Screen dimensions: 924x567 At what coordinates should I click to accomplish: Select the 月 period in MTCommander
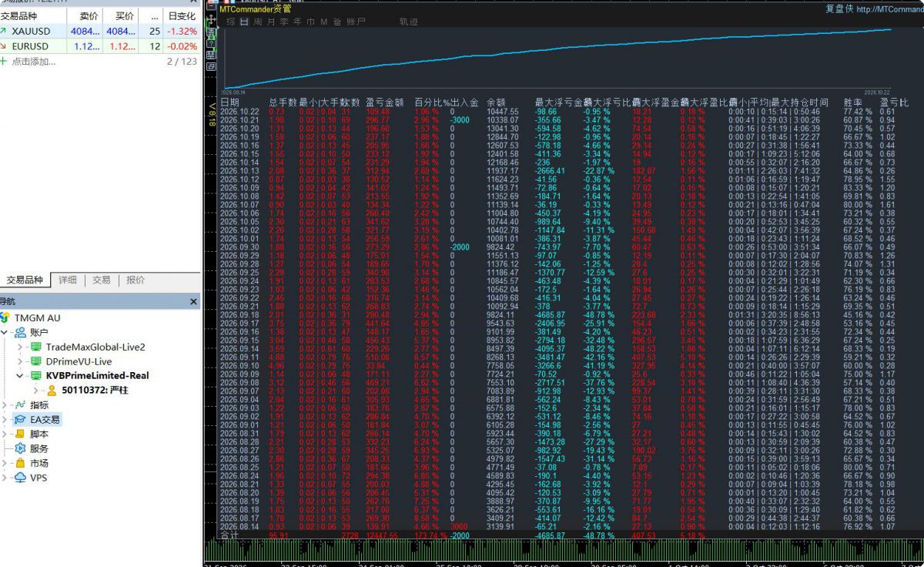pyautogui.click(x=271, y=22)
